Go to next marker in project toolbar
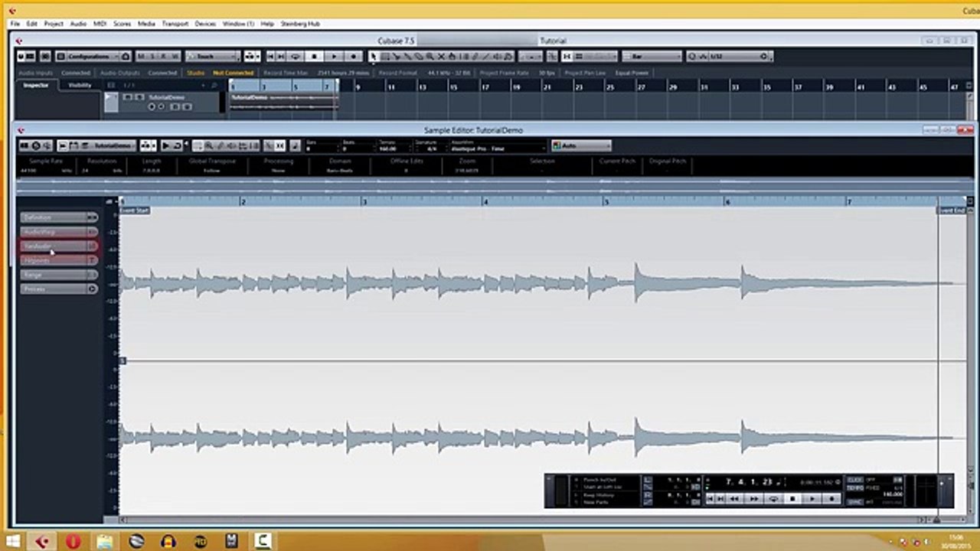This screenshot has height=551, width=980. 282,56
